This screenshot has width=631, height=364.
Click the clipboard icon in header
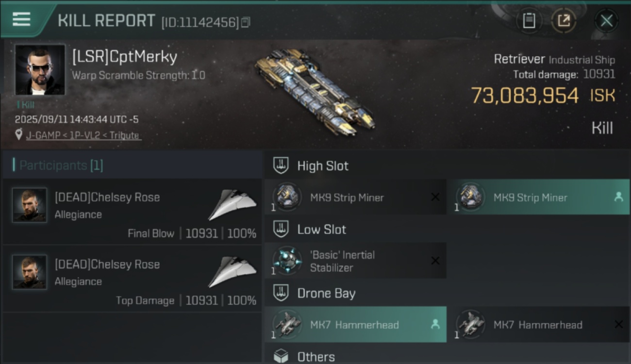(529, 21)
